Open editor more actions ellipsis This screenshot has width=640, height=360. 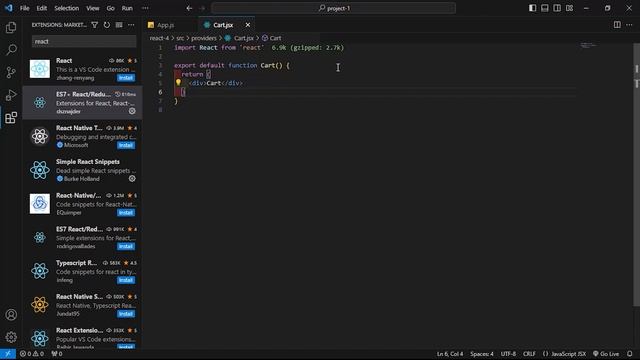(629, 25)
